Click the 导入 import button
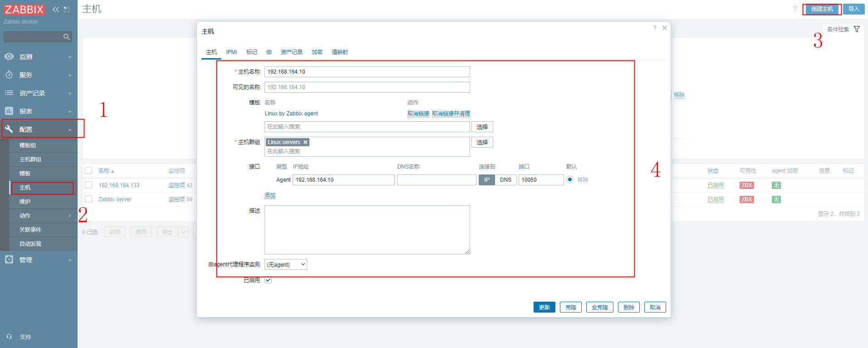The height and width of the screenshot is (348, 868). 854,9
